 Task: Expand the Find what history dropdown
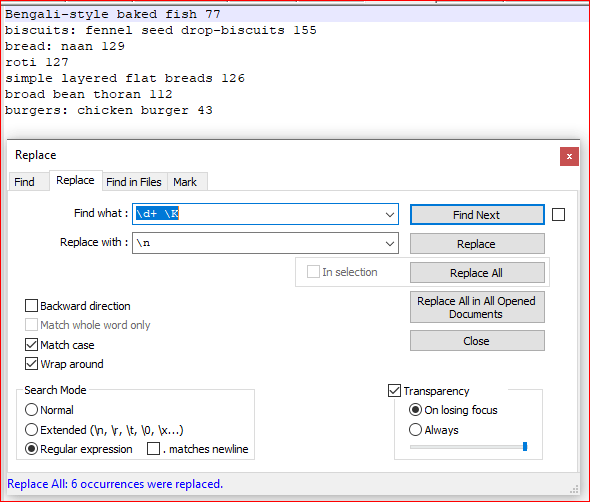click(390, 214)
